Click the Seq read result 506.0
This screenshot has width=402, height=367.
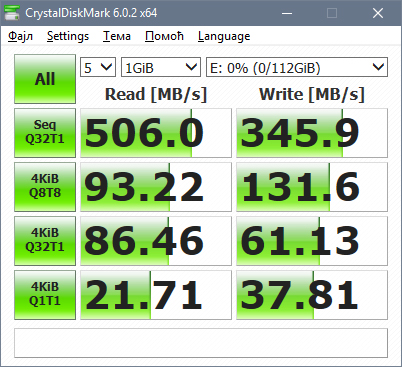156,133
